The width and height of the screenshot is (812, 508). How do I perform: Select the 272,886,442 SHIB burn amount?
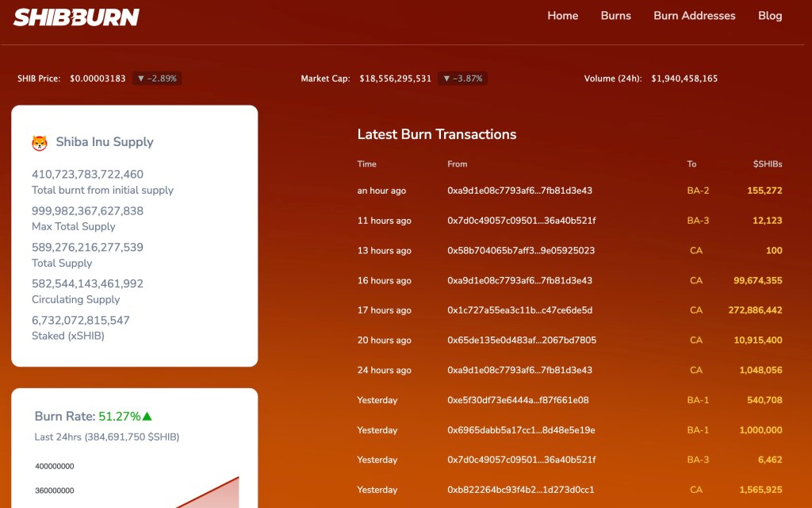(x=755, y=310)
